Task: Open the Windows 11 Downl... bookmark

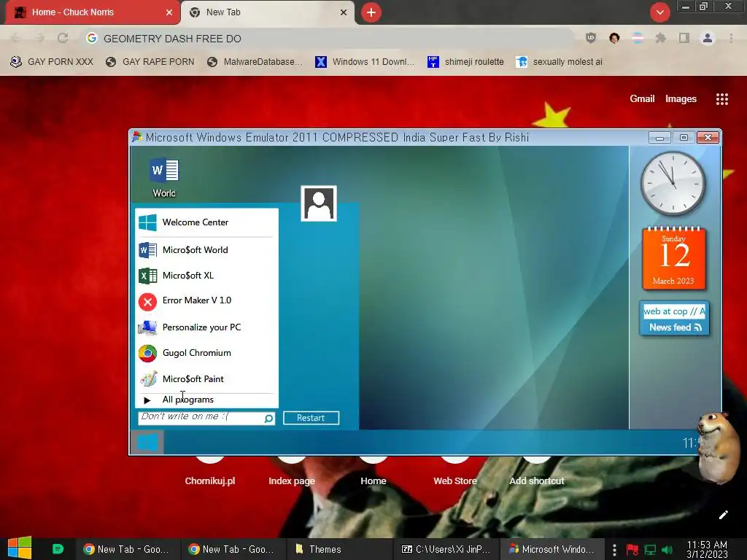Action: [x=365, y=62]
